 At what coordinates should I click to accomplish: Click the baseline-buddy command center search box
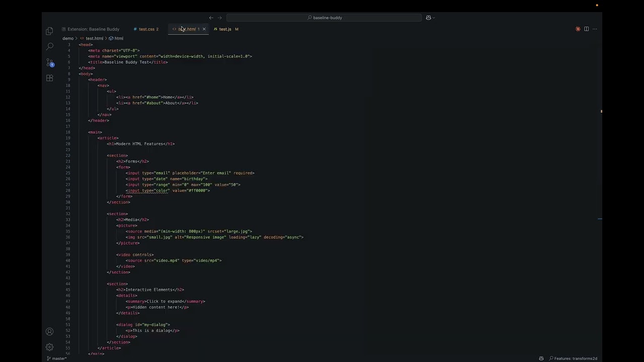pos(324,18)
